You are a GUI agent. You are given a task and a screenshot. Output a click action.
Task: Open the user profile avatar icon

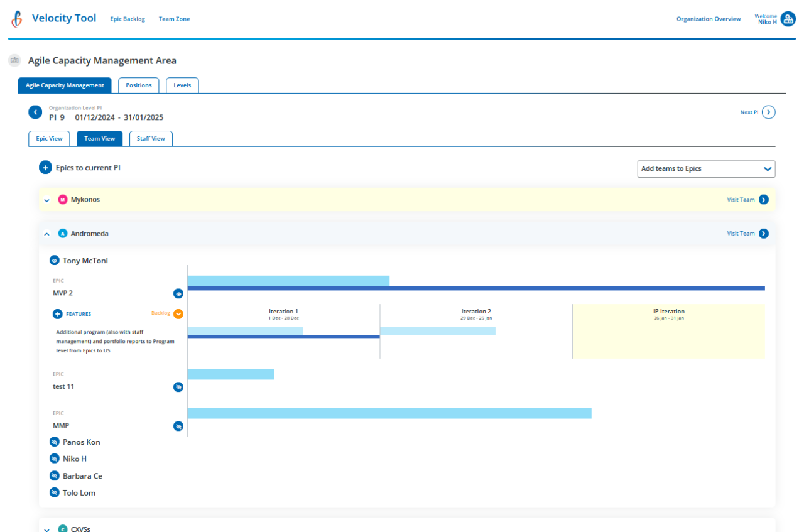788,19
